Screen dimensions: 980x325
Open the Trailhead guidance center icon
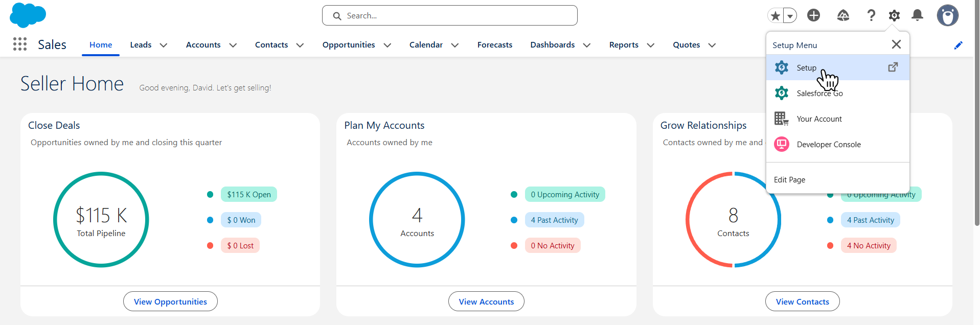[x=843, y=15]
